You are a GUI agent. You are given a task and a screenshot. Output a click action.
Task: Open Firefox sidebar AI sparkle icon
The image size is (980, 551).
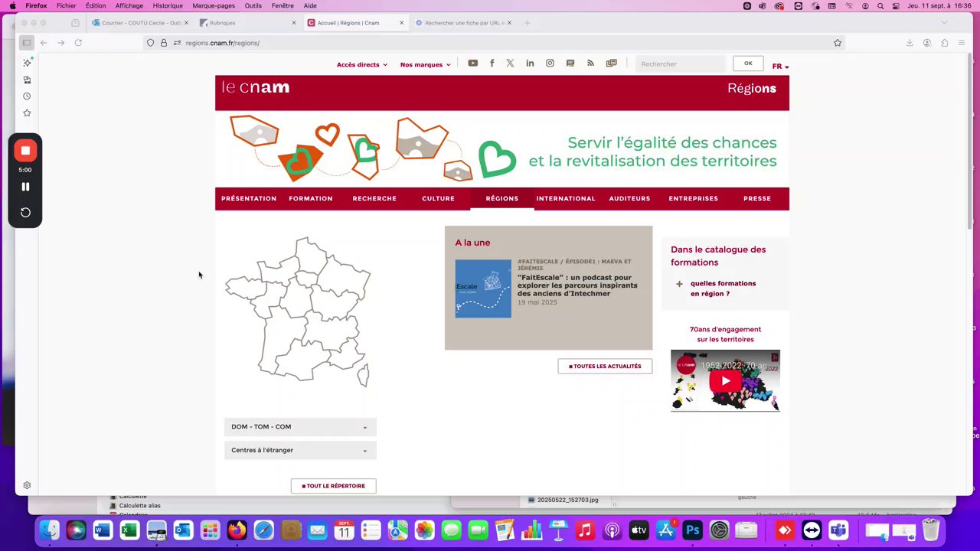(27, 63)
